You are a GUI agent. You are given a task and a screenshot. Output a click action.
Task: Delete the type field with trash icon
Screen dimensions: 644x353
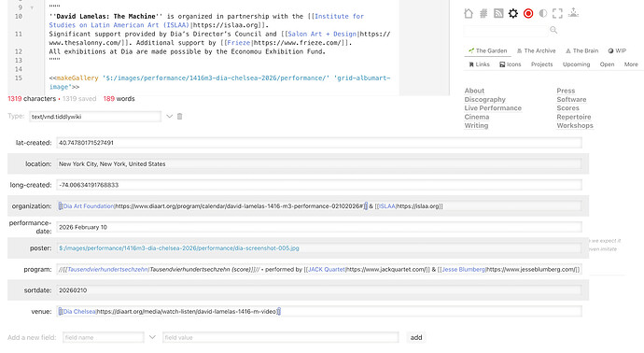(x=179, y=117)
